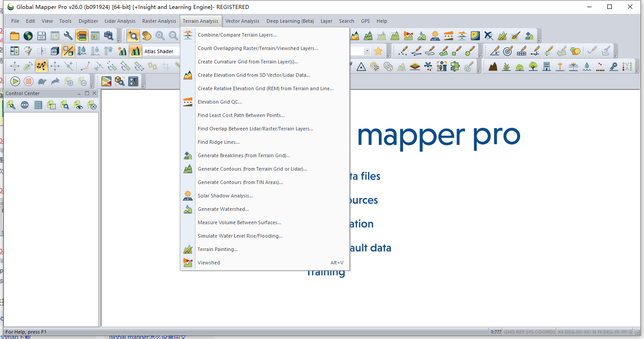Toggle the highlighted digitizer vertex edit tool
Screen dimensions: 644x339
(x=42, y=66)
